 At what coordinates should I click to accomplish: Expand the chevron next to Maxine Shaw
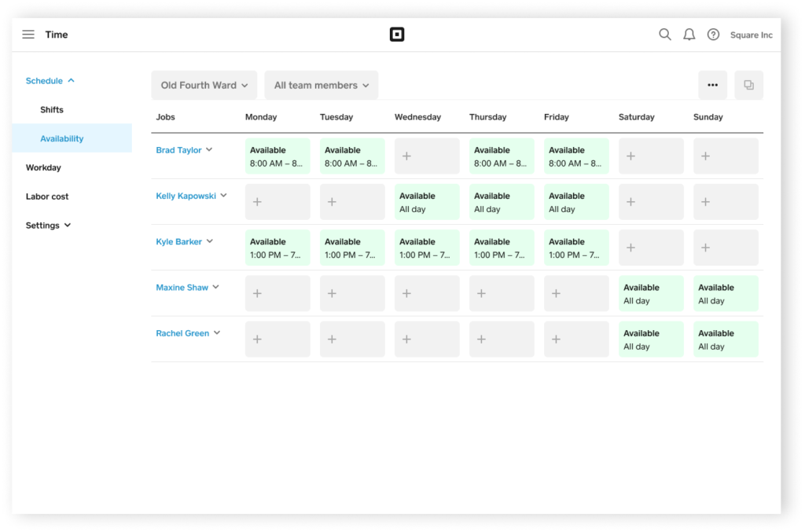(216, 288)
